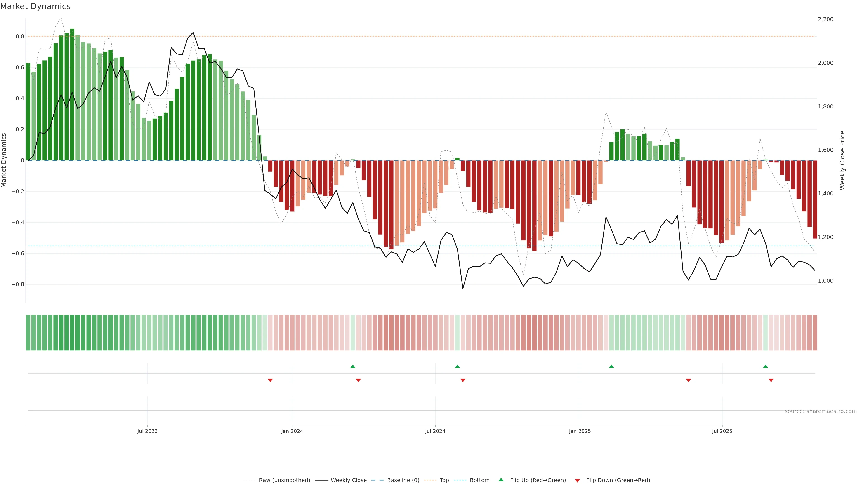This screenshot has width=868, height=488.
Task: Click the Weekly Close Price axis title
Action: 842,160
